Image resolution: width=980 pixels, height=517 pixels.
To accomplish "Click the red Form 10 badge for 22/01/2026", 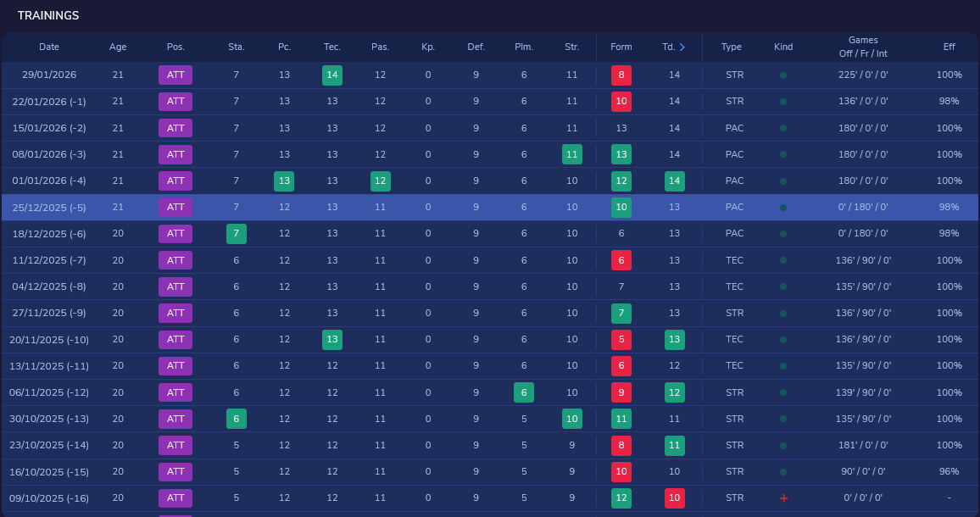I will [x=621, y=101].
